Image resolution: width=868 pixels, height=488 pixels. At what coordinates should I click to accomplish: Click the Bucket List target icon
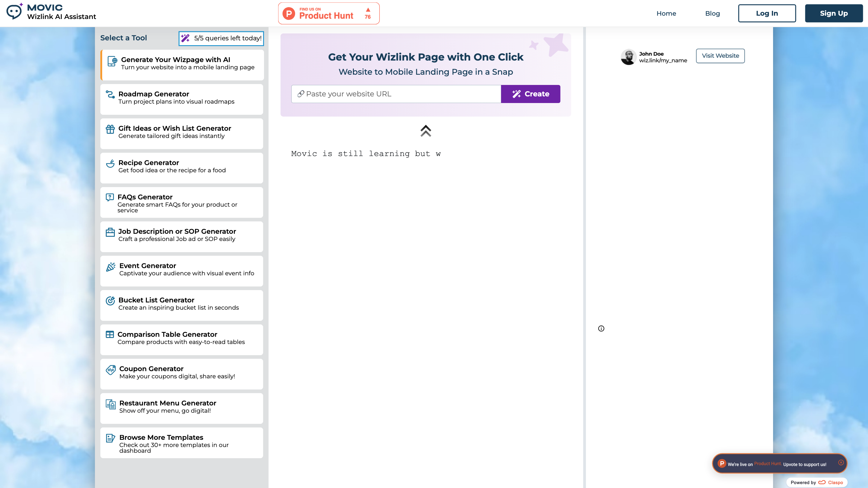coord(110,301)
